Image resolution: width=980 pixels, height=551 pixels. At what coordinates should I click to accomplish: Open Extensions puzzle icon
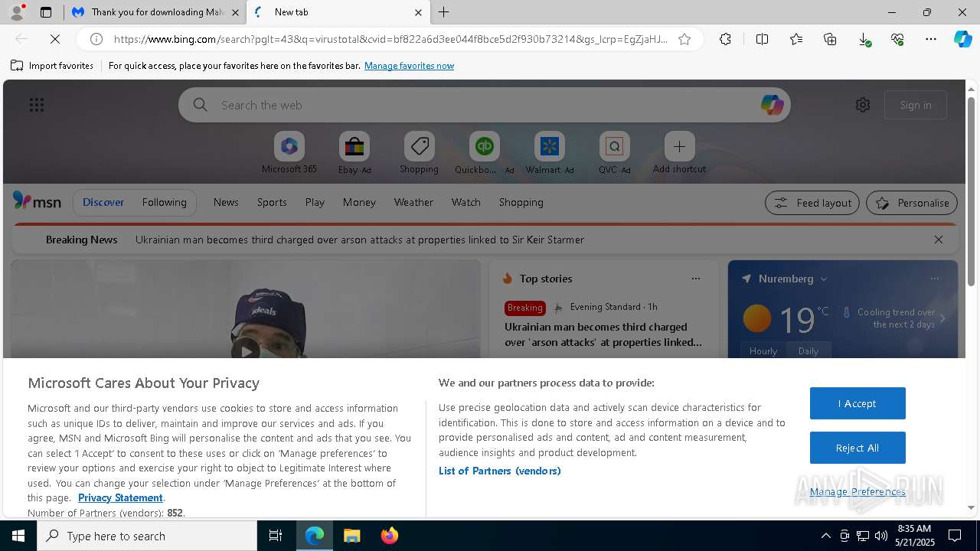point(725,39)
